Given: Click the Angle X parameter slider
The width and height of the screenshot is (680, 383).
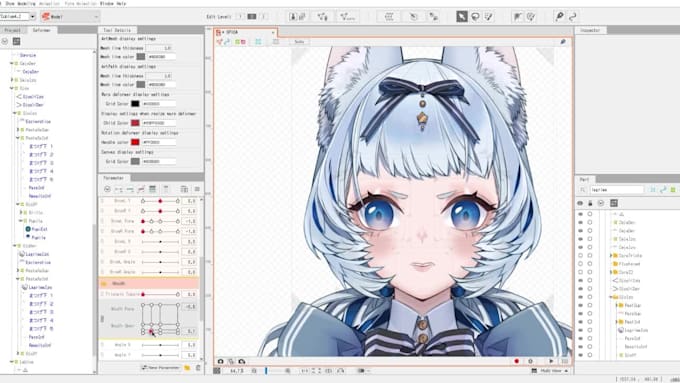Looking at the screenshot, I should pyautogui.click(x=160, y=345).
